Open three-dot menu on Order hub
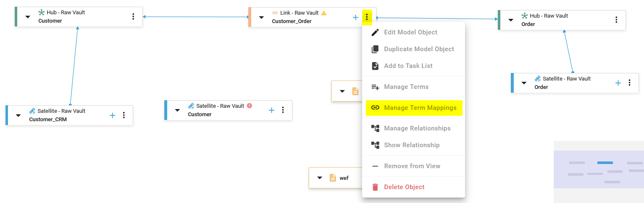644x203 pixels. (x=616, y=20)
